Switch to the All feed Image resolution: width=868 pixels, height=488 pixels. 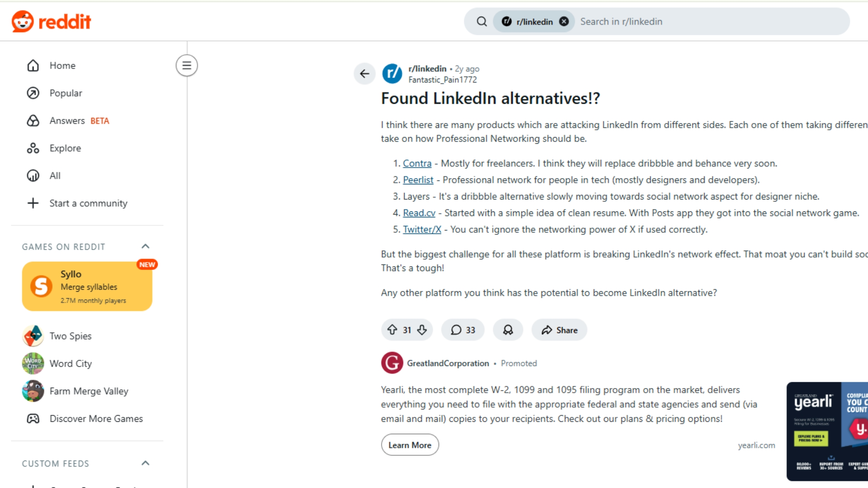click(x=54, y=175)
